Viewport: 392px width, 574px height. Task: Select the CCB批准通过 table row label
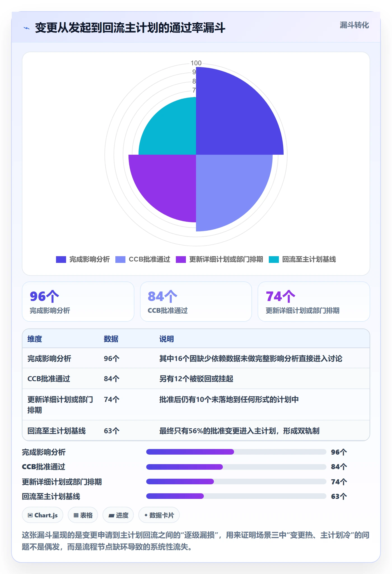click(49, 379)
